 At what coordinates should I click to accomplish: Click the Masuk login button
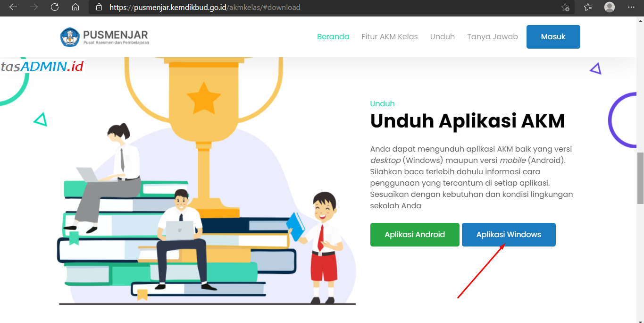[553, 37]
